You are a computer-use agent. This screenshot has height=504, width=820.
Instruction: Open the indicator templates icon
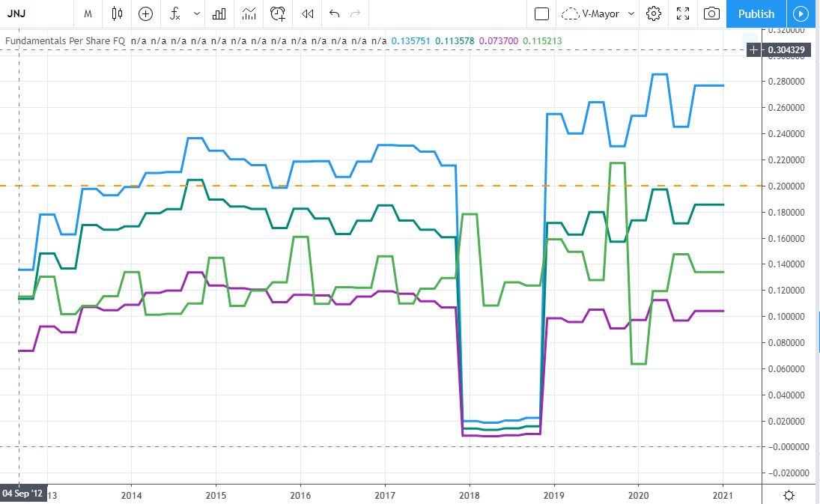coord(249,13)
